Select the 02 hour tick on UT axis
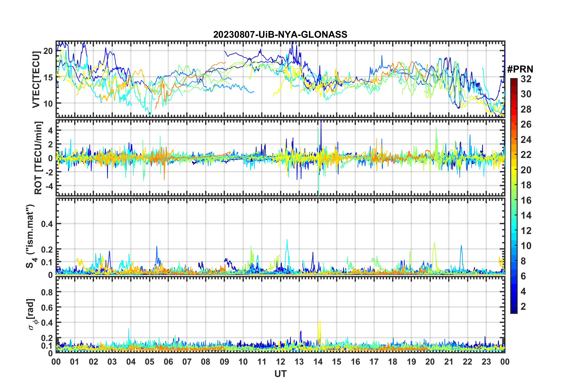Image resolution: width=561 pixels, height=392 pixels. point(93,362)
